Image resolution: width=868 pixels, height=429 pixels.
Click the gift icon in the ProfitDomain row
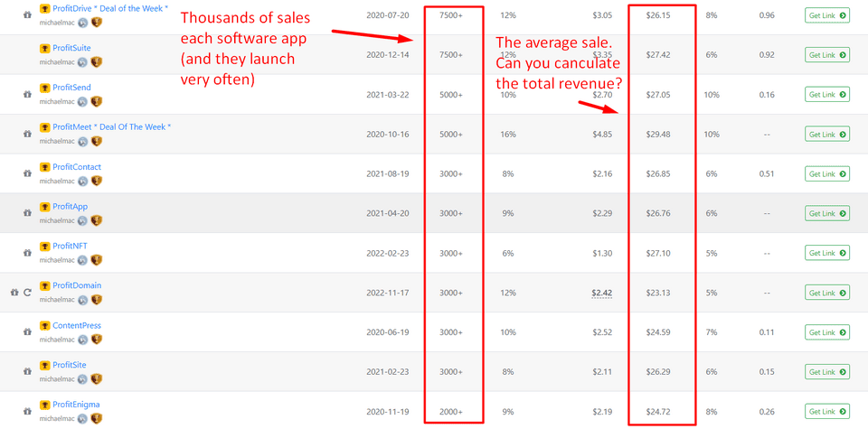15,292
